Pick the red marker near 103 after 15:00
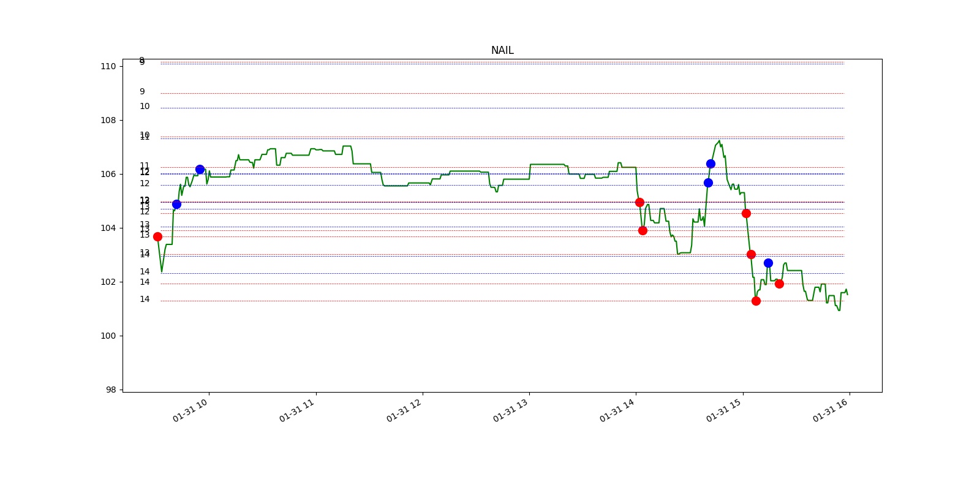The height and width of the screenshot is (490, 980). [x=751, y=254]
